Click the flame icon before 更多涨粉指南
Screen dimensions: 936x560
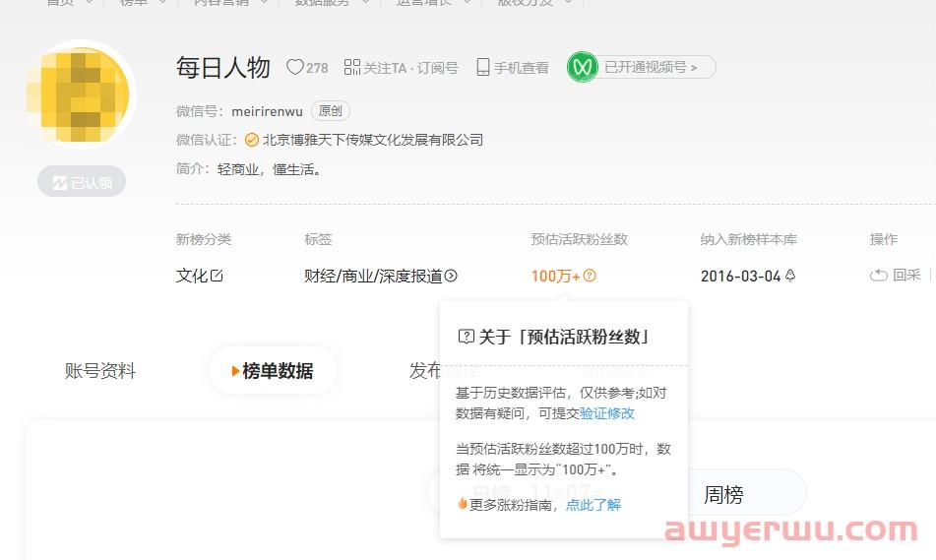(x=462, y=504)
